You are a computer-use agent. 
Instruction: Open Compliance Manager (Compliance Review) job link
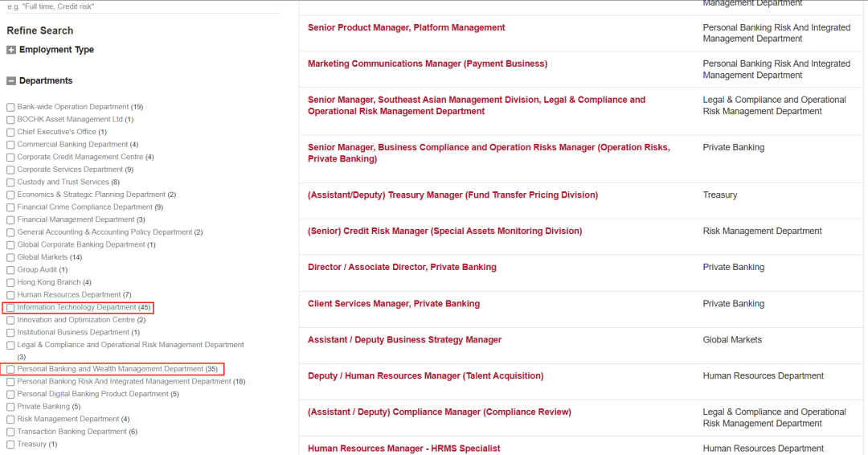pos(440,412)
